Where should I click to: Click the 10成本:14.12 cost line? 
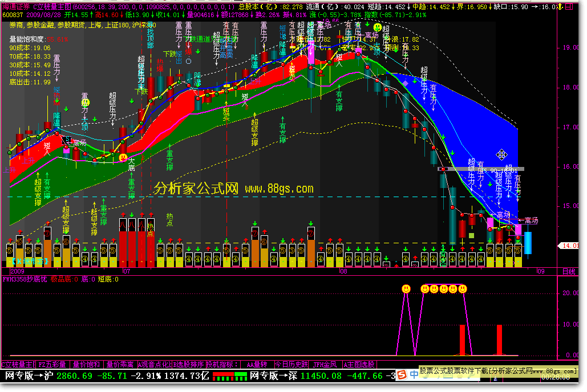point(30,73)
